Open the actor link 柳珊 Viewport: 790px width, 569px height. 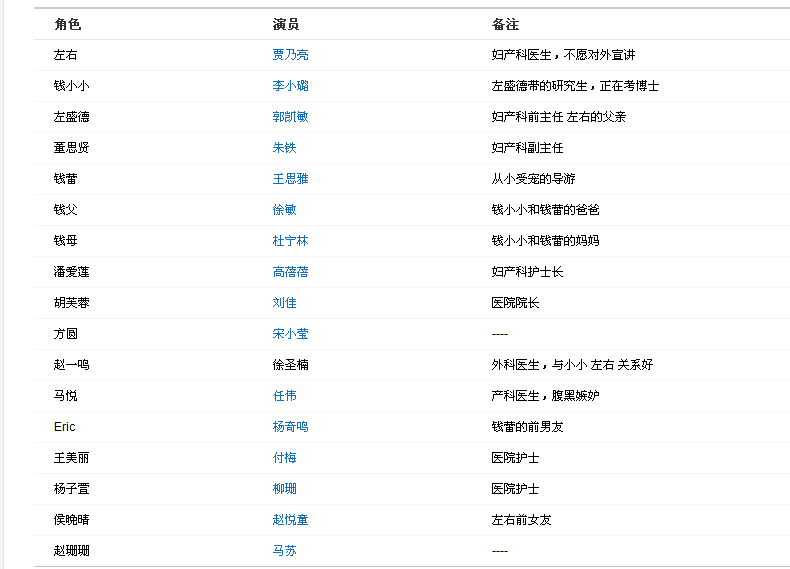point(284,489)
